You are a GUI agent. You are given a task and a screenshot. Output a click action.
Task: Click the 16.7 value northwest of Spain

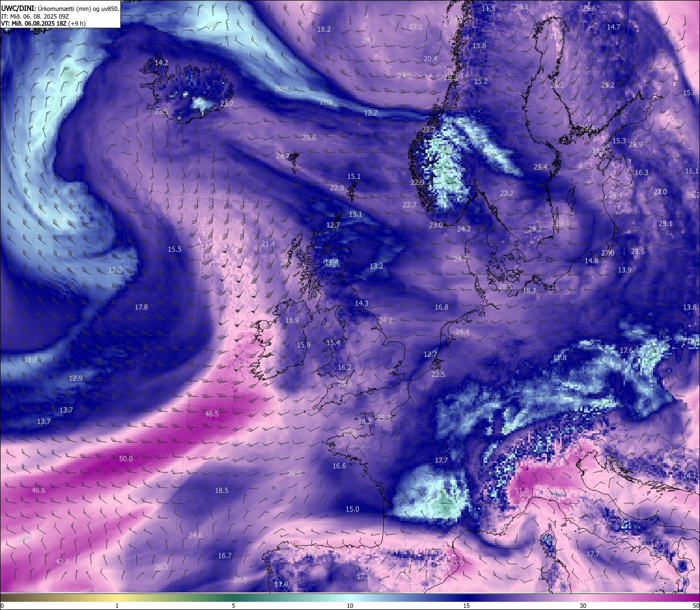225,555
